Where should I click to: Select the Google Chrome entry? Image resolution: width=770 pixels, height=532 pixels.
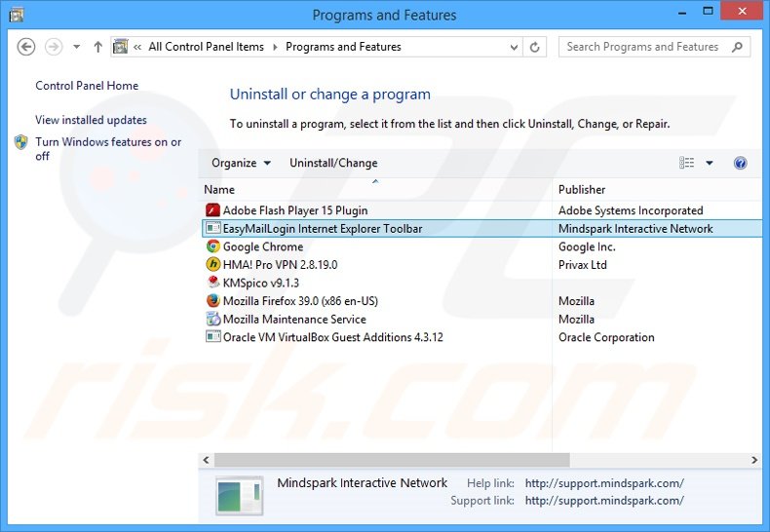pyautogui.click(x=263, y=247)
